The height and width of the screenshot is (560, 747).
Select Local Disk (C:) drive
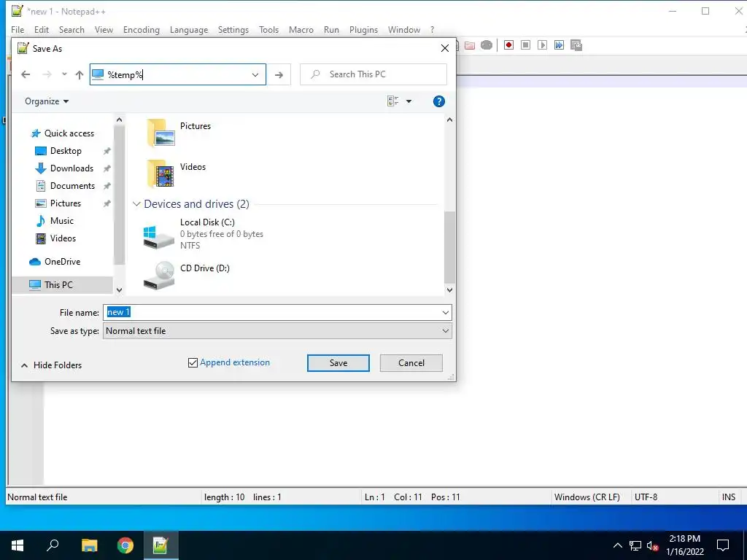(204, 234)
